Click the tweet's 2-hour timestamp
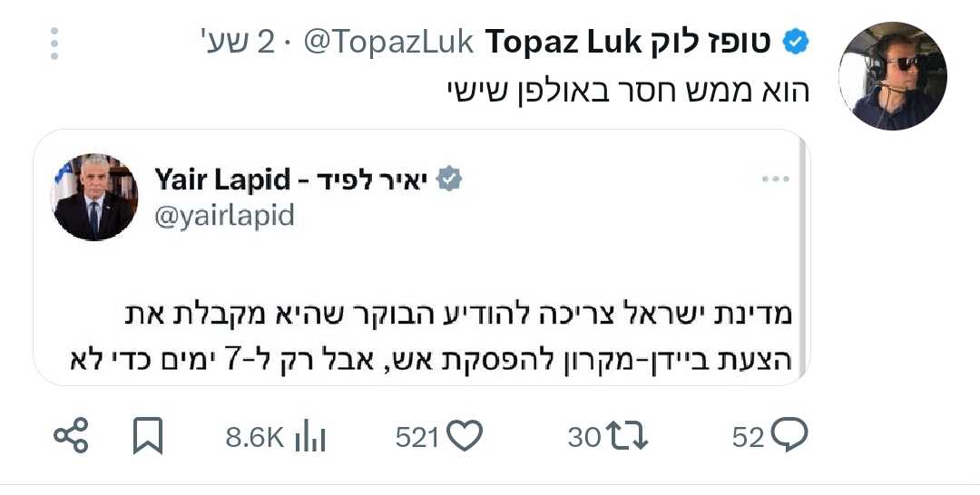This screenshot has width=980, height=495. (x=232, y=42)
